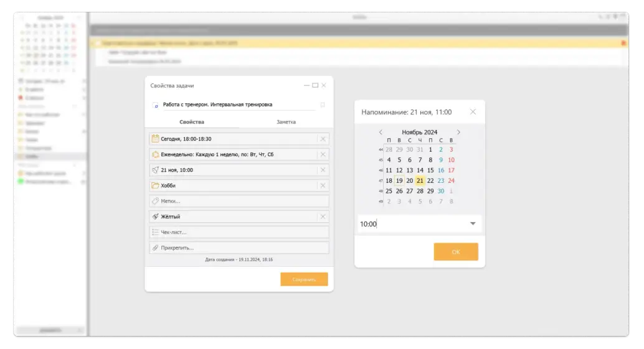Remove the weekly recurrence using its X
The height and width of the screenshot is (349, 644).
(x=323, y=154)
